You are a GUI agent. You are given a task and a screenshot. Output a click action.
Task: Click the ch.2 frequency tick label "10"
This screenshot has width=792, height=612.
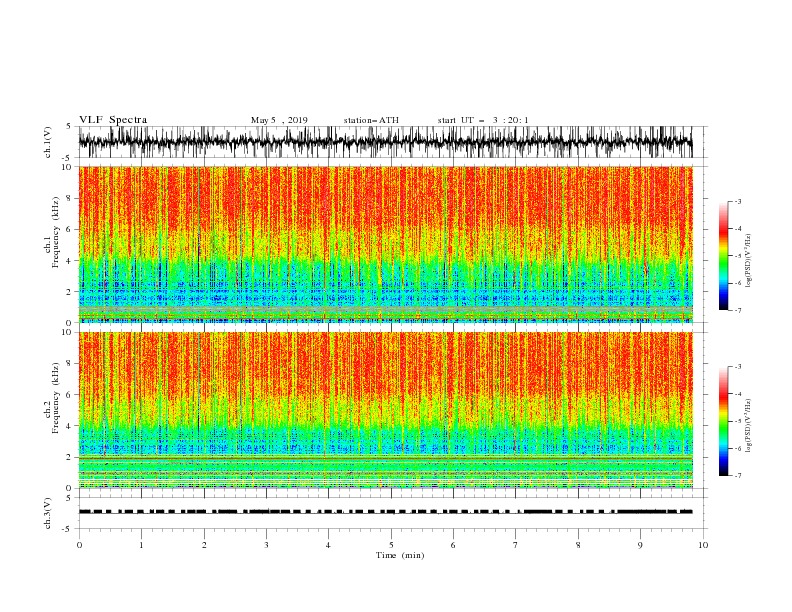[x=67, y=332]
